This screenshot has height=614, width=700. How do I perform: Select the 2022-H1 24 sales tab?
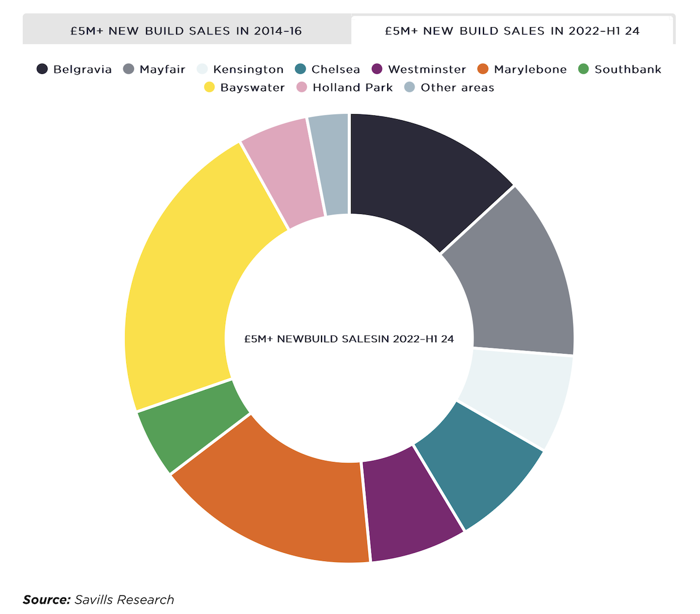pos(512,31)
